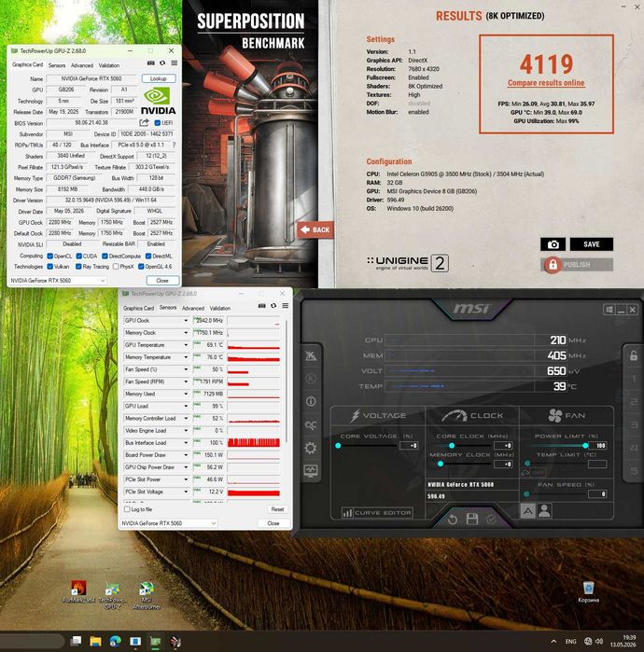
Task: Click Afterburner profile lock icon
Action: 634,355
